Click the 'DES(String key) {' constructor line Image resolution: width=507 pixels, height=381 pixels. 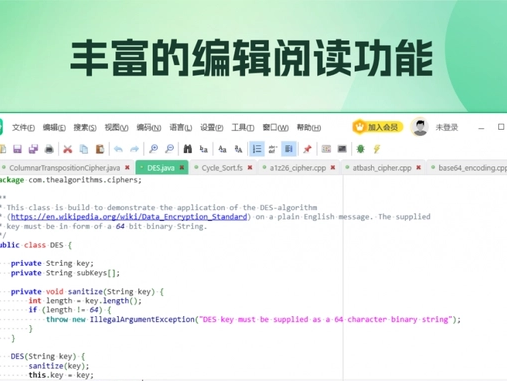[x=48, y=356]
